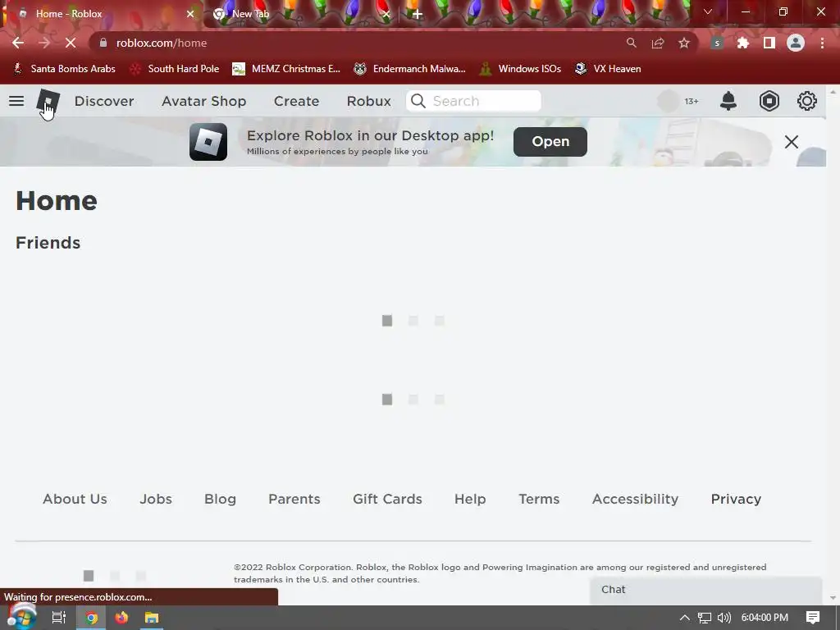This screenshot has width=840, height=630.
Task: Click the padlock site info icon
Action: pyautogui.click(x=103, y=43)
